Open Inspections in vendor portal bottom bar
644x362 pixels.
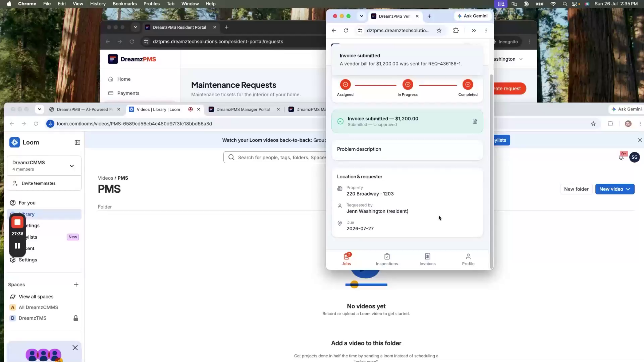(x=387, y=260)
